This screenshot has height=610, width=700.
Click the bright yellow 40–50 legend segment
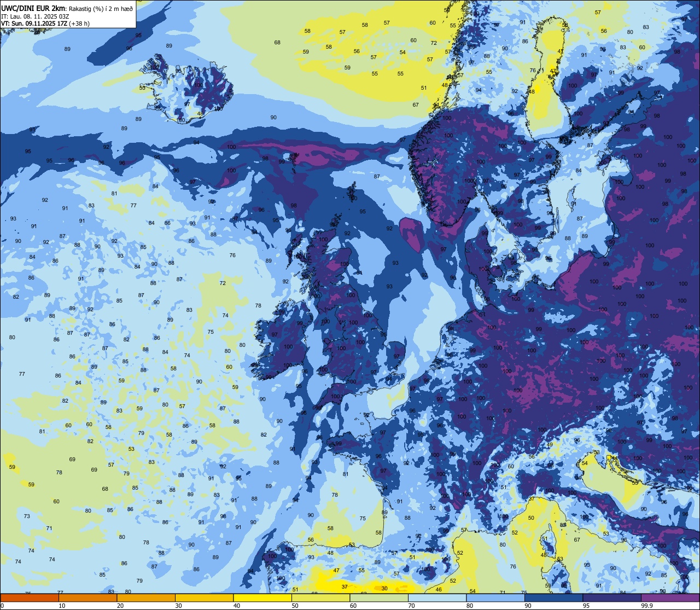(262, 597)
